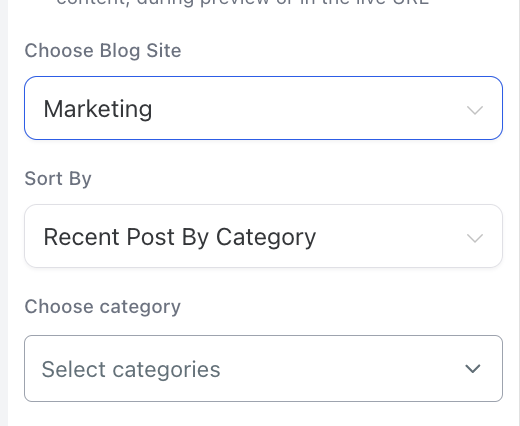Click the word Category in the Sort By value
Viewport: 520px width, 426px height.
266,237
